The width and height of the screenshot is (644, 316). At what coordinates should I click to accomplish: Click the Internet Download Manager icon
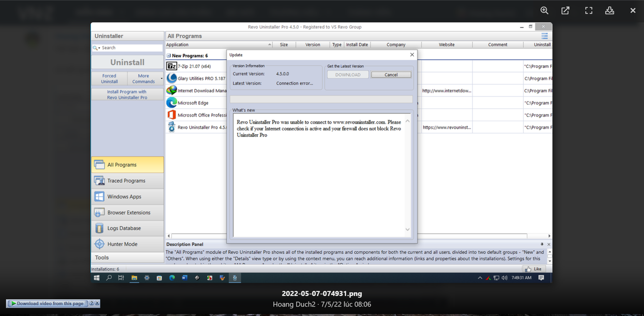pyautogui.click(x=172, y=90)
